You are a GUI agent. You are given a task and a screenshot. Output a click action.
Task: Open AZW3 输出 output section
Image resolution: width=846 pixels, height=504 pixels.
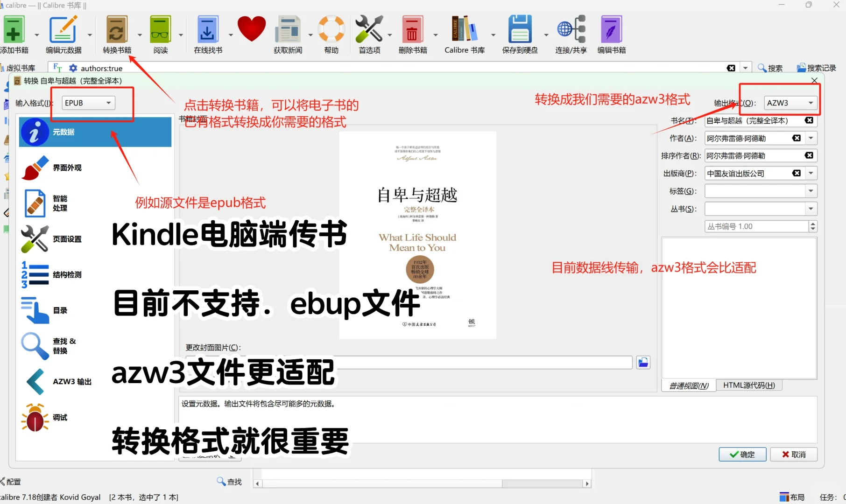95,382
